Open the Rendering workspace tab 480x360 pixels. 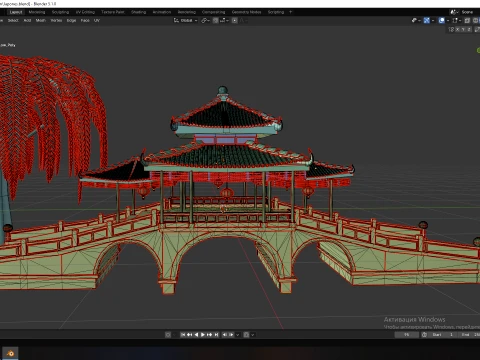(x=187, y=12)
